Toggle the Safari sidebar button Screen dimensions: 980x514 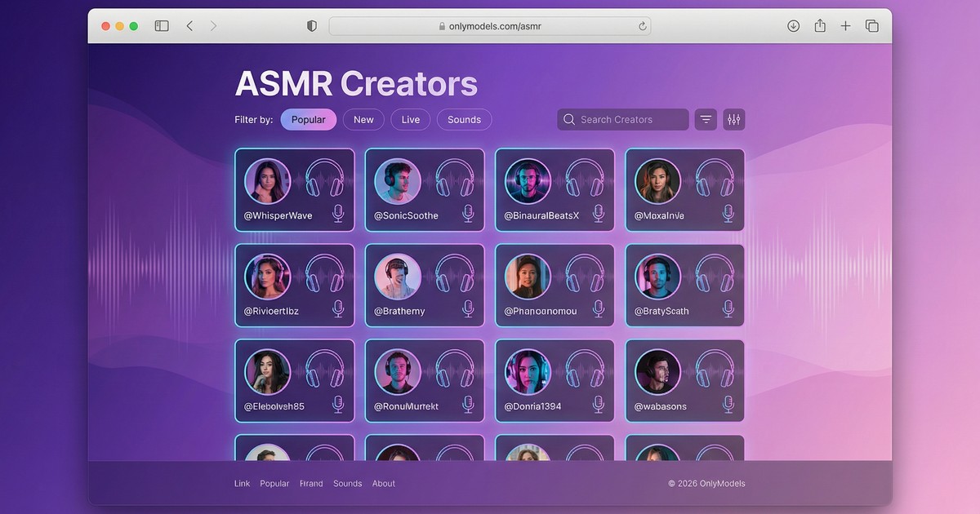pos(162,26)
